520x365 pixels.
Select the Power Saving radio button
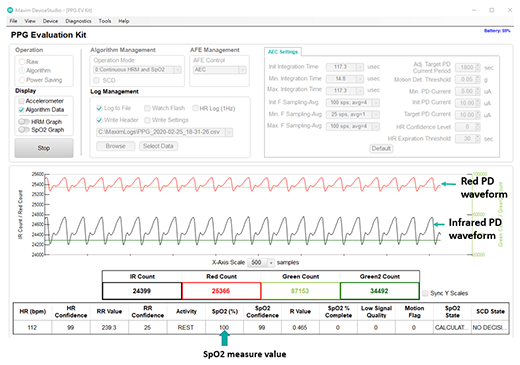point(22,80)
